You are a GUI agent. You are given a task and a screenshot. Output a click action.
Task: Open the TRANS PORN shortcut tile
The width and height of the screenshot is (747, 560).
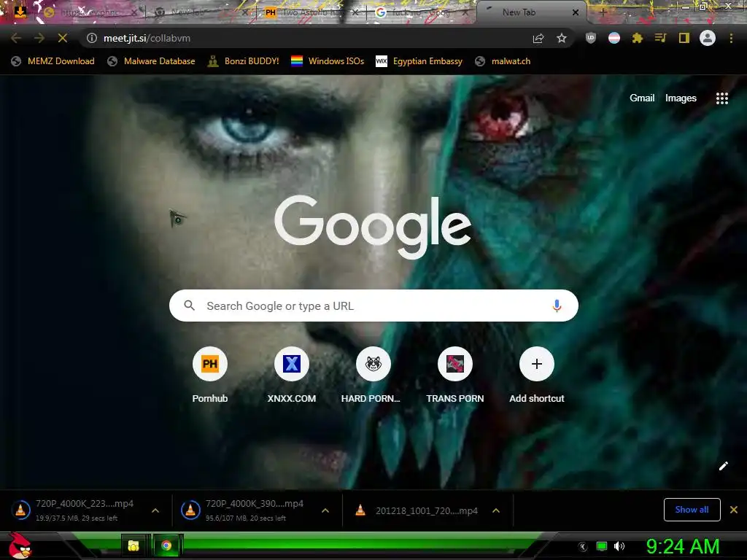click(x=455, y=376)
